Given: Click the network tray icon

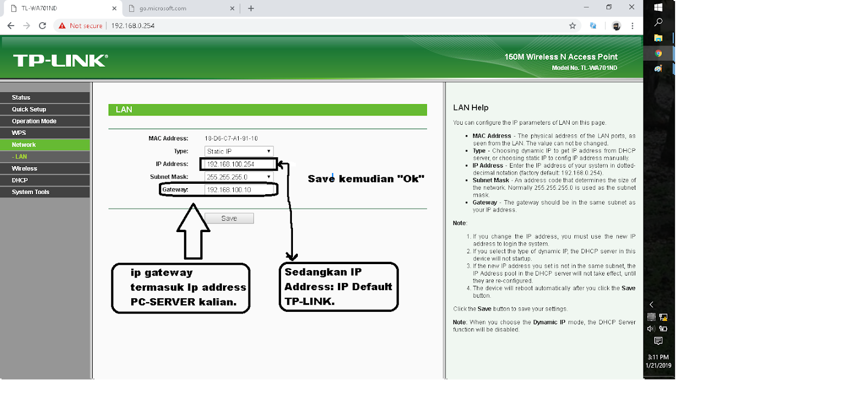Looking at the screenshot, I should [x=663, y=317].
